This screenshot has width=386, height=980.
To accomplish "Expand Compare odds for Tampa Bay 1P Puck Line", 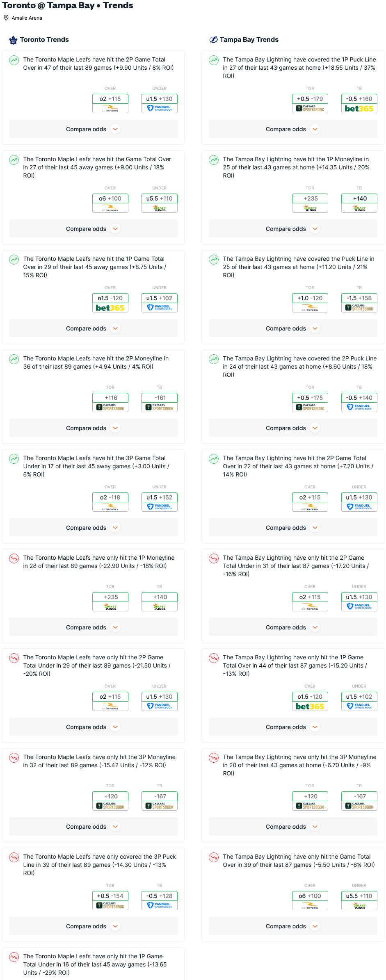I will 293,129.
